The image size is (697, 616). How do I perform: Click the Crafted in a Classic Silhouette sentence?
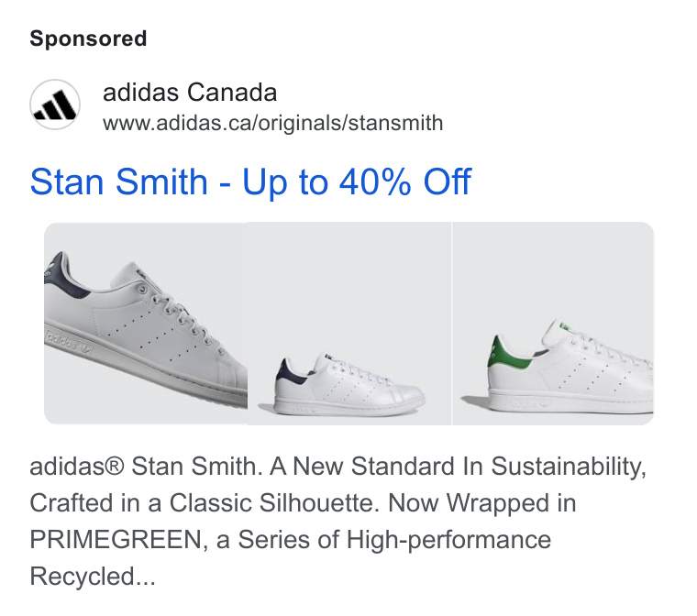tap(205, 503)
